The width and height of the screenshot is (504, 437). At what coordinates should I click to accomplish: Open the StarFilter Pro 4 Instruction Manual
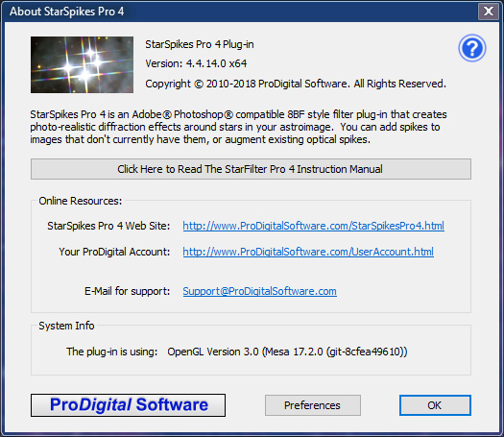pos(251,169)
